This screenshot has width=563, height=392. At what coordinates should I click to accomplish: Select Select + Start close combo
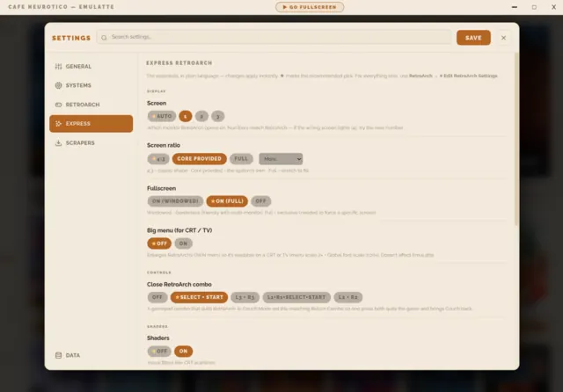tap(199, 297)
